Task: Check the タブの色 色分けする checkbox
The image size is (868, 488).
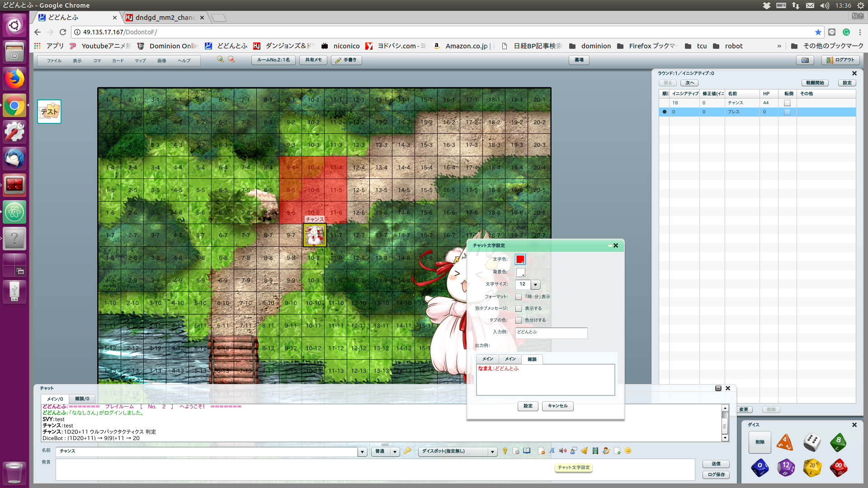Action: click(519, 320)
